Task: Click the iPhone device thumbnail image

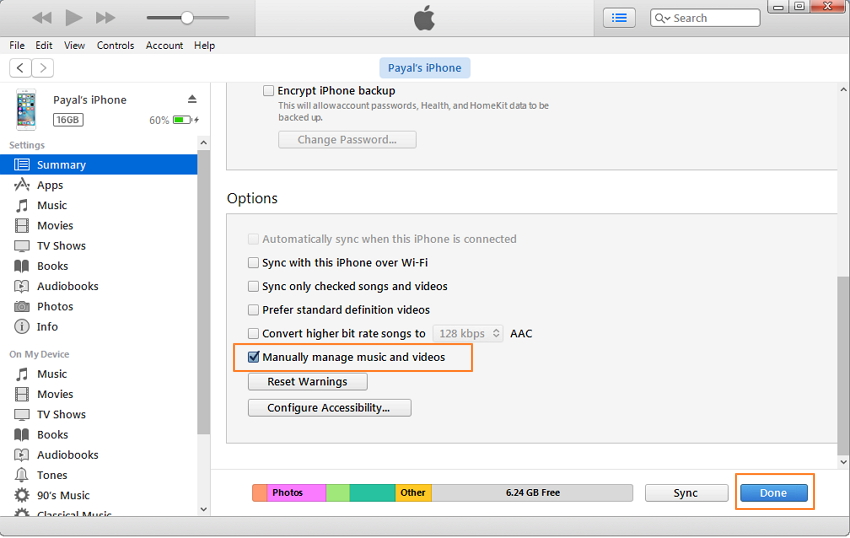Action: point(26,110)
